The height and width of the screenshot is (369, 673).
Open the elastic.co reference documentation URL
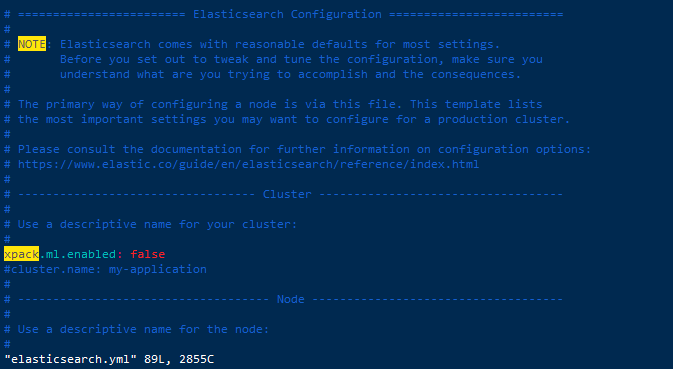[249, 164]
